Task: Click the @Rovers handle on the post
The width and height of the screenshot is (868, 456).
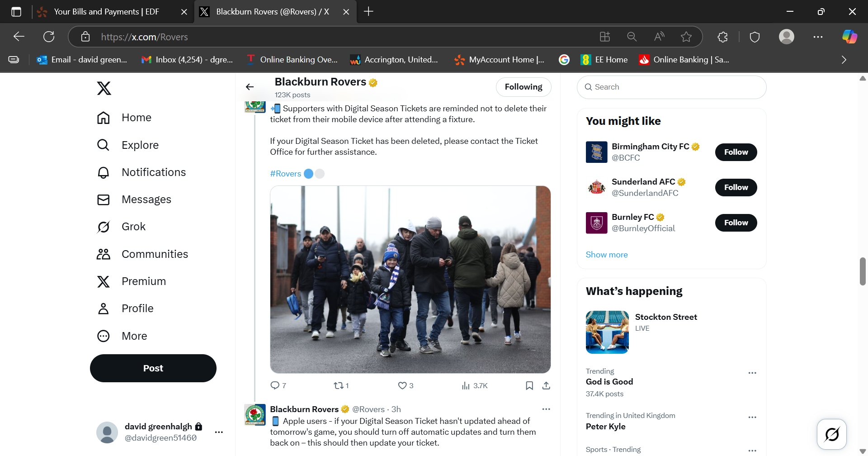Action: coord(368,409)
